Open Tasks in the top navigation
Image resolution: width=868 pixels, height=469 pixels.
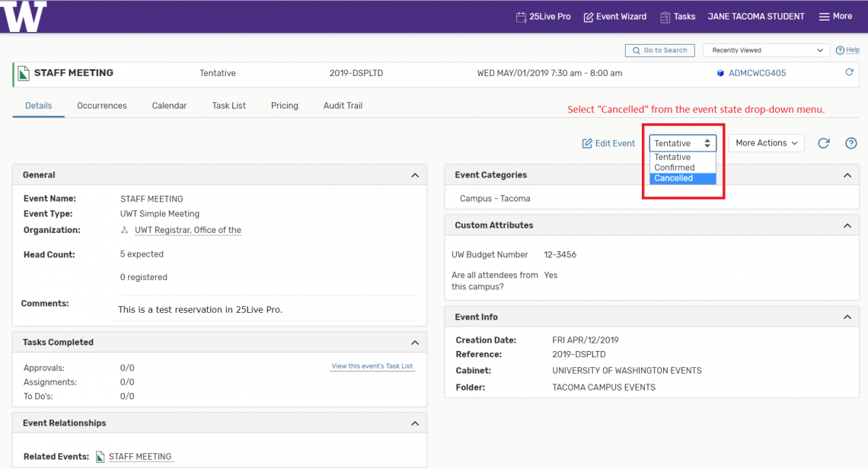[677, 17]
